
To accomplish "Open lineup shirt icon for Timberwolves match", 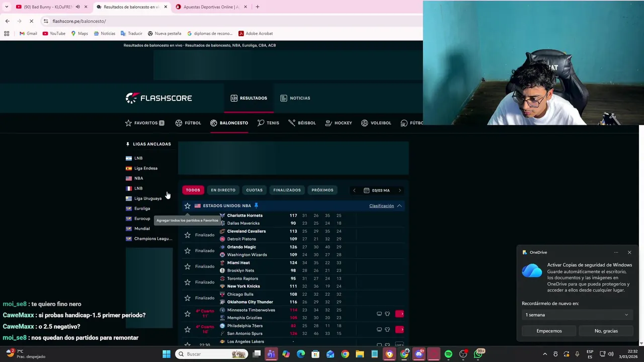I will pyautogui.click(x=387, y=314).
